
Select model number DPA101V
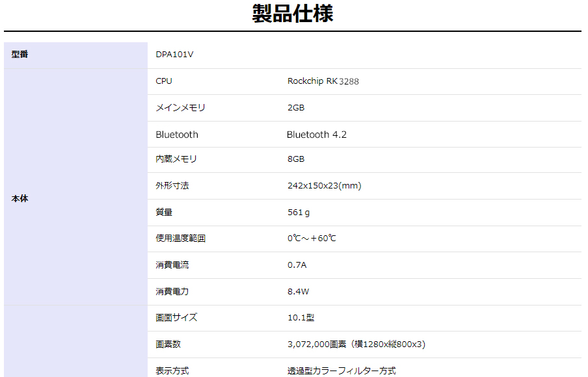coord(174,55)
